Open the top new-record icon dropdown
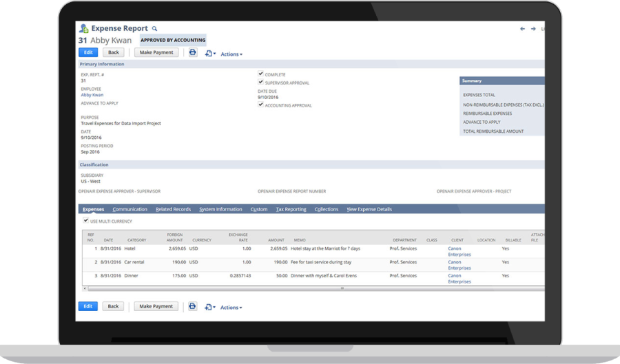The width and height of the screenshot is (620, 364). point(210,54)
